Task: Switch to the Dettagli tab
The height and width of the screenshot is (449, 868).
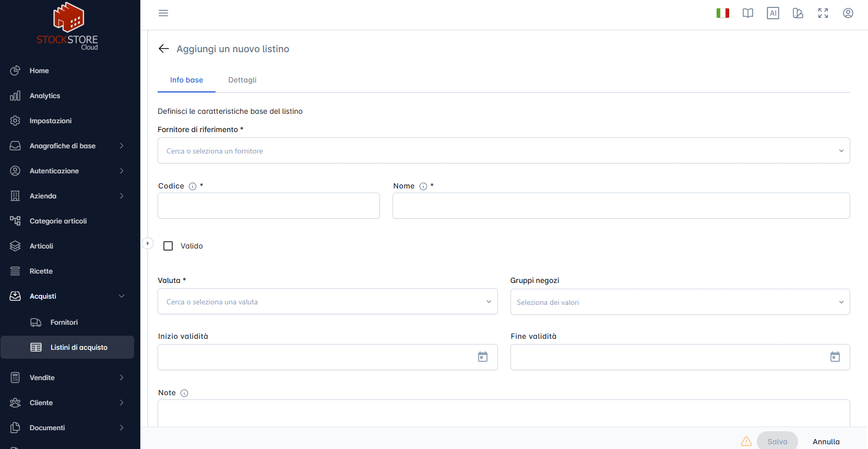Action: click(x=242, y=80)
